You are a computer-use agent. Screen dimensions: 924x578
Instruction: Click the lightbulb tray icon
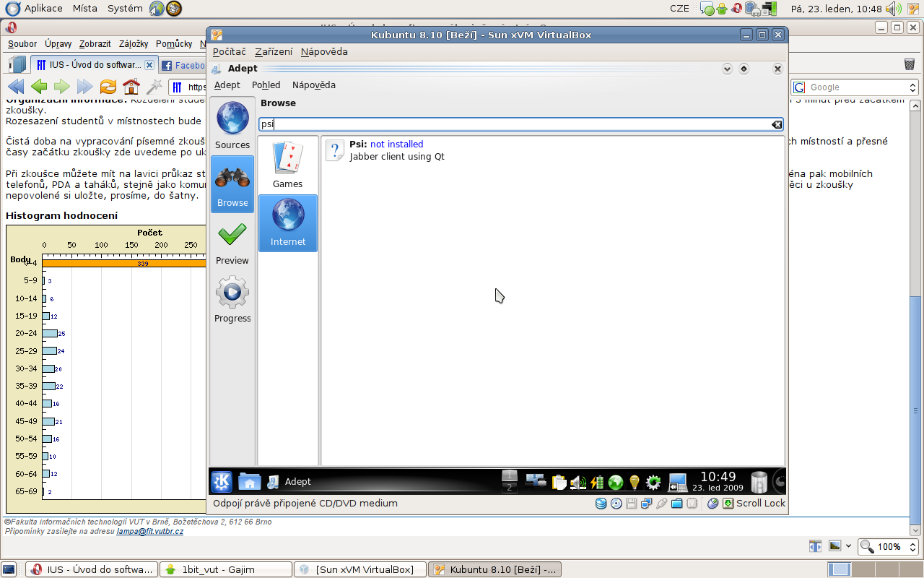coord(635,482)
